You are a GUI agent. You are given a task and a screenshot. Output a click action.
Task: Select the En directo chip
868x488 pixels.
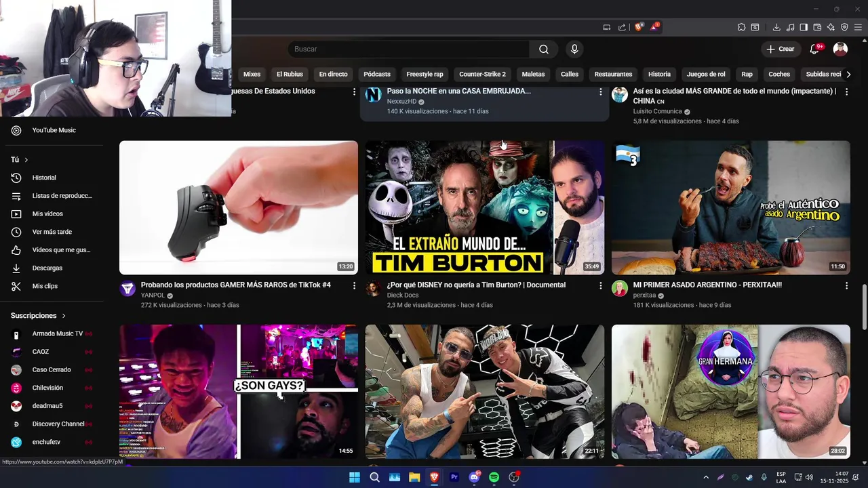pos(333,74)
